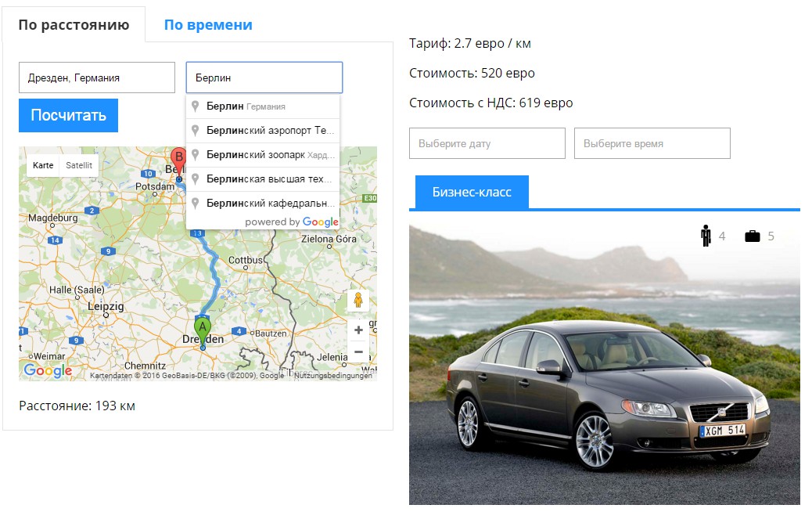Select the "По расстоянию" tab

[x=74, y=25]
